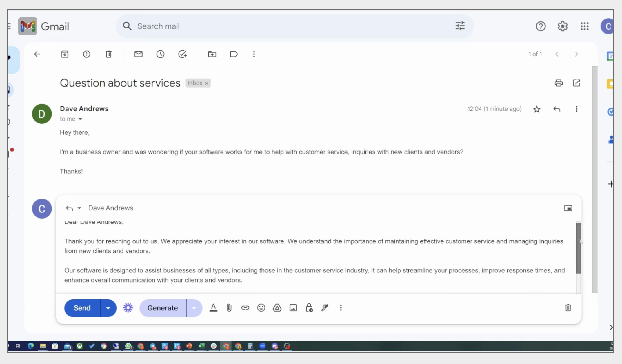This screenshot has width=622, height=364.
Task: Mark the email as unread
Action: pyautogui.click(x=138, y=54)
